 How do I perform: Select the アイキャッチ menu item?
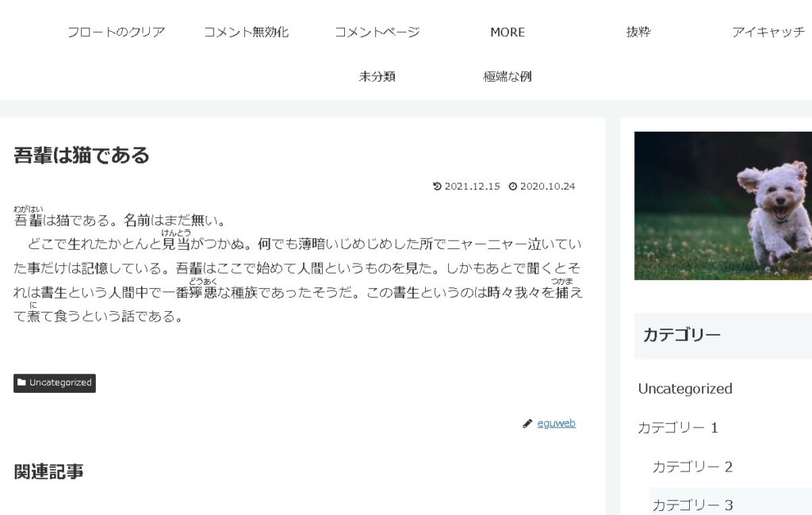point(768,33)
